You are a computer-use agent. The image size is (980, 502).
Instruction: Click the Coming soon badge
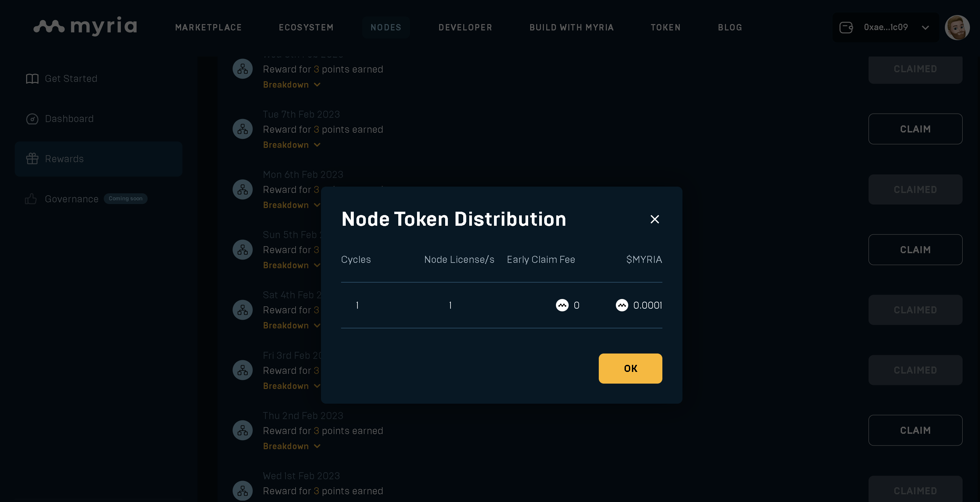[x=126, y=198]
